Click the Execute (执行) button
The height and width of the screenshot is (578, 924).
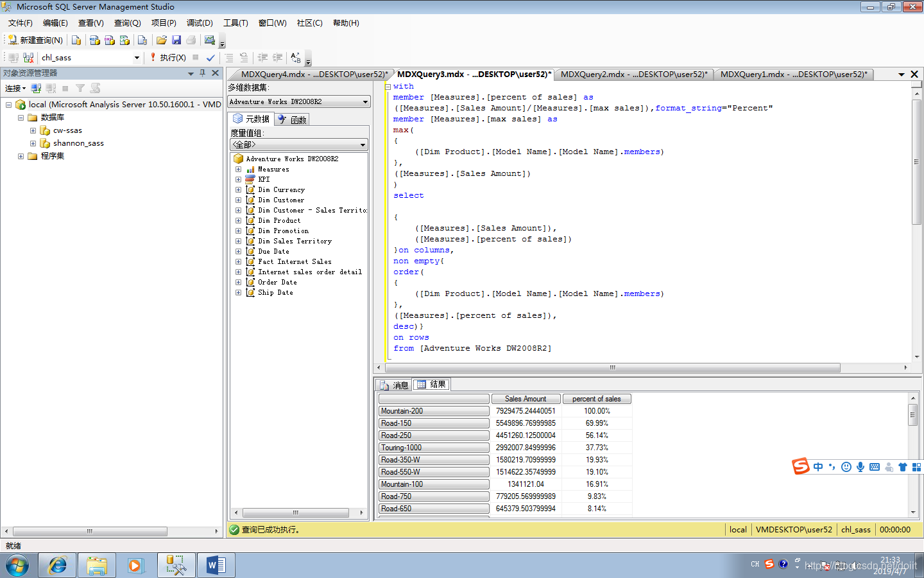click(167, 57)
